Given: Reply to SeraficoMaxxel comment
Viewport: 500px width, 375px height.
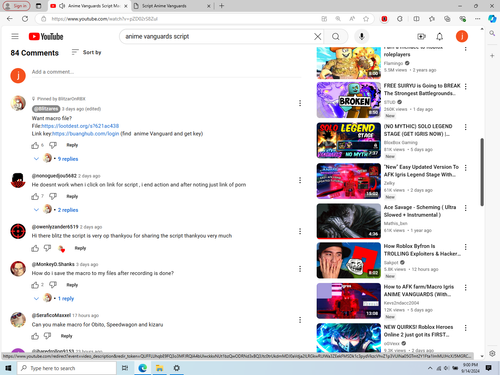Looking at the screenshot, I should [x=66, y=336].
